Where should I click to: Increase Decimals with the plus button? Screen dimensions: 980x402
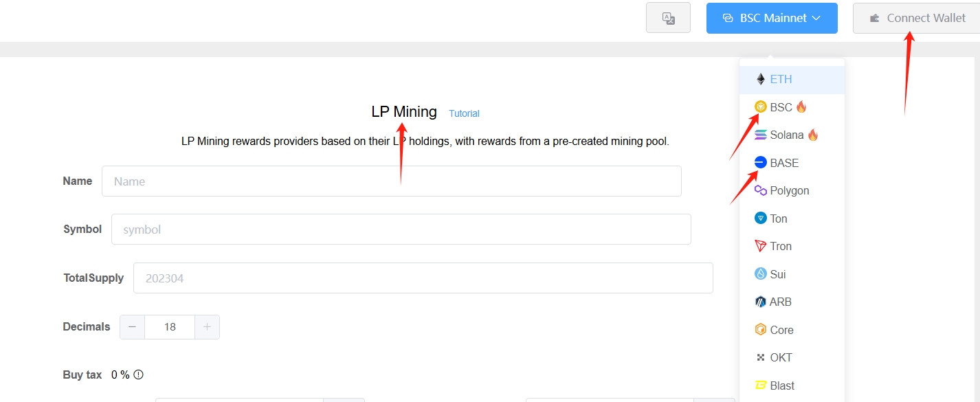click(207, 327)
